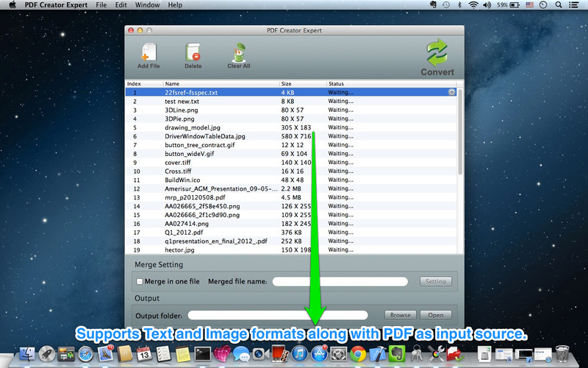Open the Window menu
This screenshot has height=368, width=588.
[x=147, y=5]
